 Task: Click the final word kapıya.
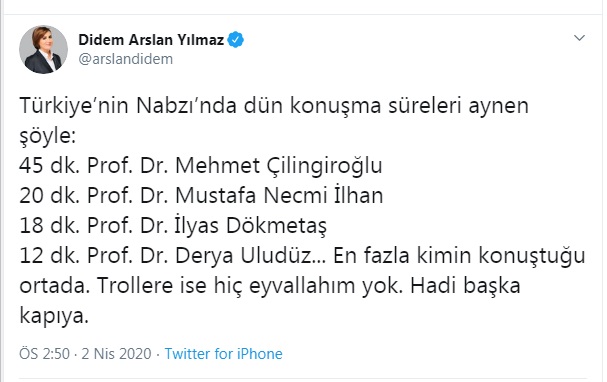point(54,317)
